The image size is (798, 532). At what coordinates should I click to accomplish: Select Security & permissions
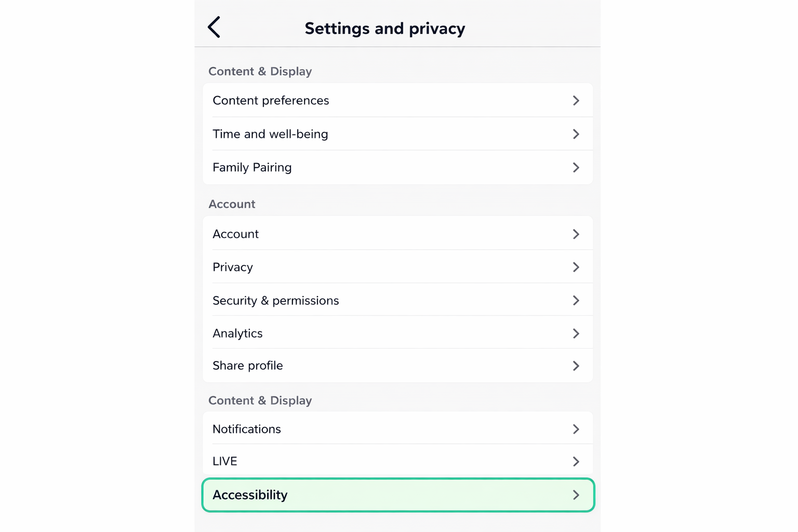[x=276, y=300]
